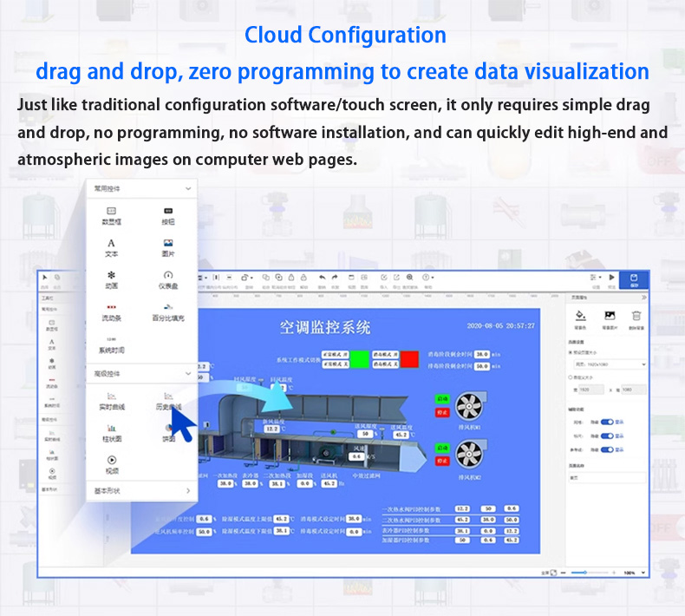Click the 2020-08-05 20:57:27 timestamp
Image resolution: width=685 pixels, height=616 pixels.
[x=501, y=325]
